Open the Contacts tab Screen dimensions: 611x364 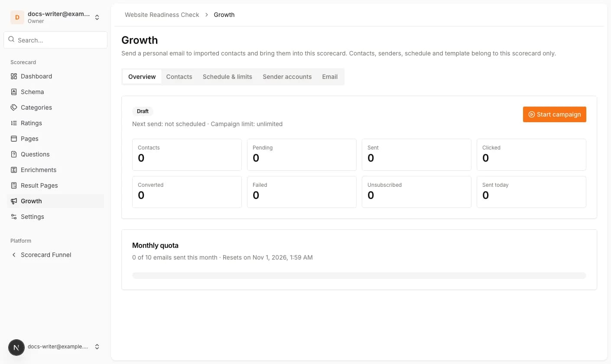[x=179, y=77]
